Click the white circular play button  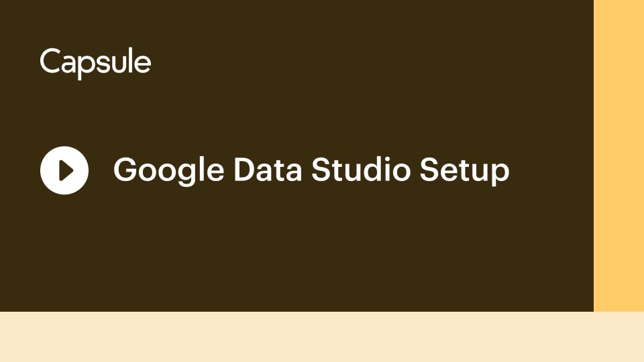pos(64,170)
